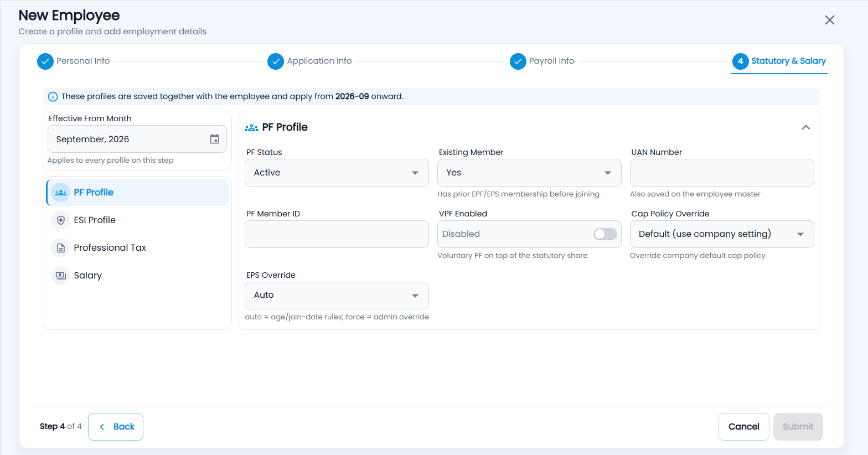
Task: Open the PF Status dropdown
Action: [x=337, y=173]
